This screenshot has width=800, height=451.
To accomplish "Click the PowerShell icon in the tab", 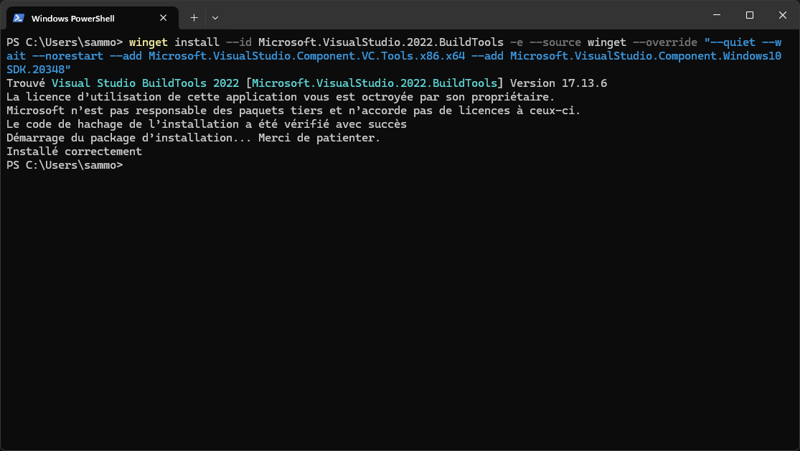I will 18,18.
